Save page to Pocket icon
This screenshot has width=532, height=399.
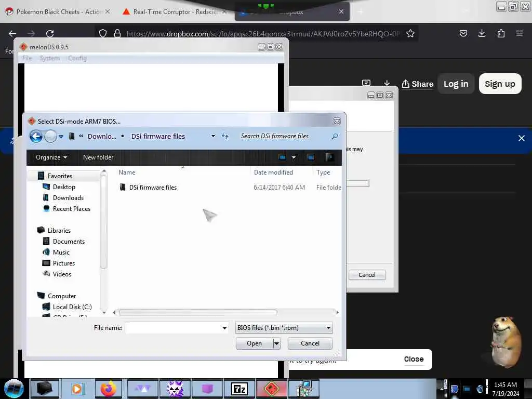point(463,33)
